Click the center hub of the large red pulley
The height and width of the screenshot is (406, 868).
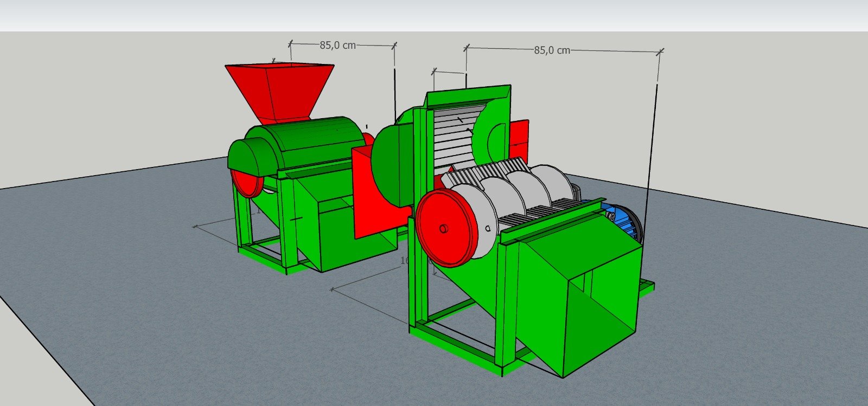pos(443,229)
